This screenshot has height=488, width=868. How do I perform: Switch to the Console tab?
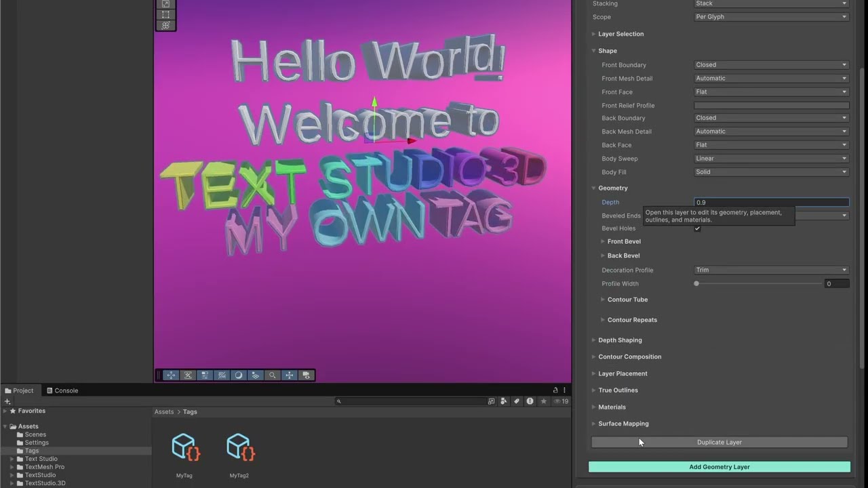click(x=62, y=390)
